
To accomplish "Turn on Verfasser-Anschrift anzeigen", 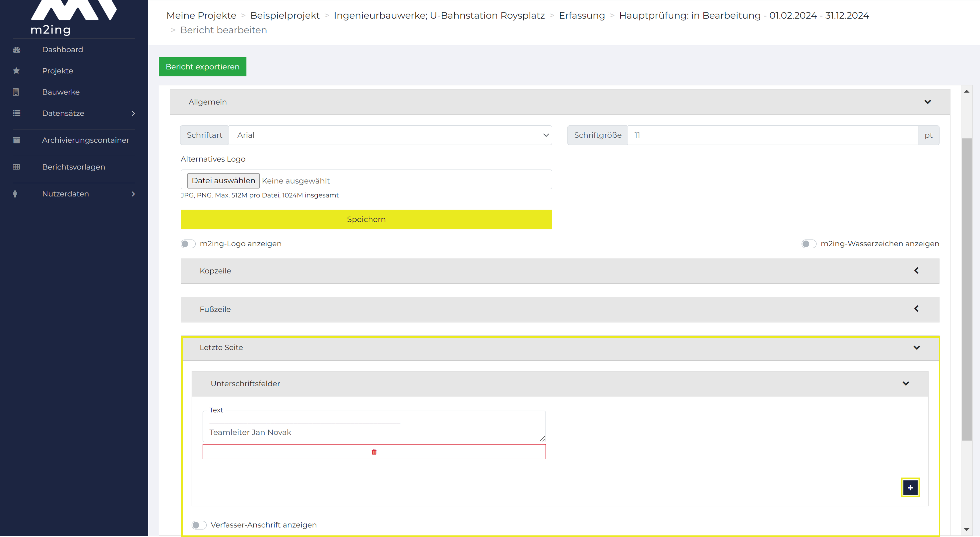I will (x=199, y=525).
